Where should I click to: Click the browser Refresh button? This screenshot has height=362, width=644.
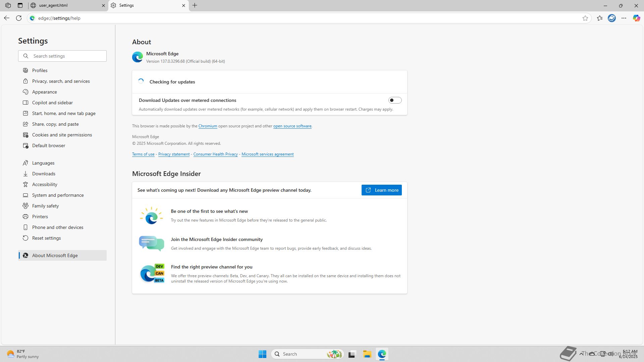[19, 18]
